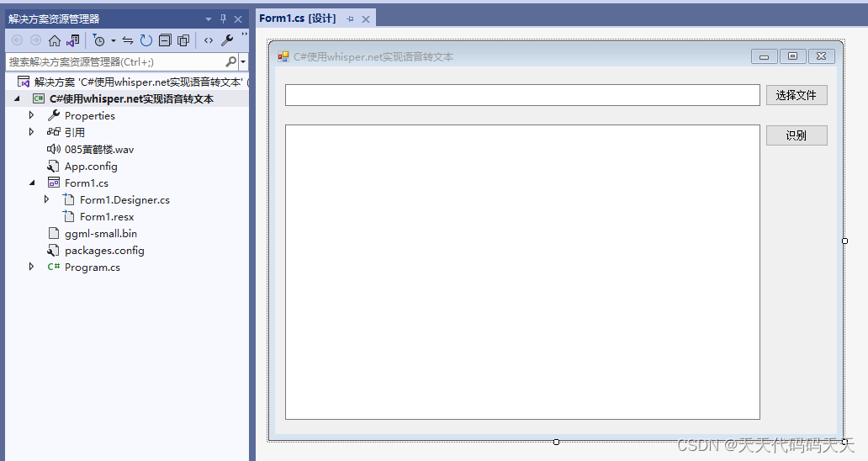This screenshot has width=868, height=461.
Task: Click the magnifier search icon
Action: coord(231,62)
